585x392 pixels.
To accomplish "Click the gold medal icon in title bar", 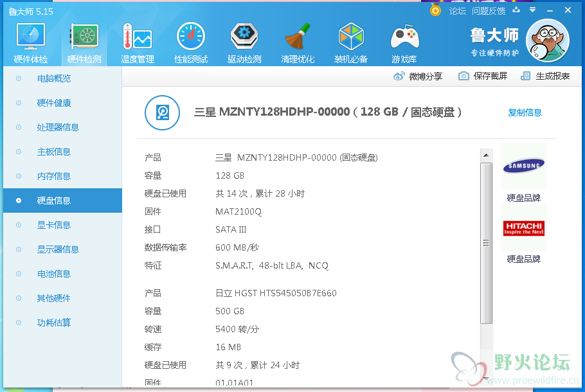I will (x=435, y=10).
